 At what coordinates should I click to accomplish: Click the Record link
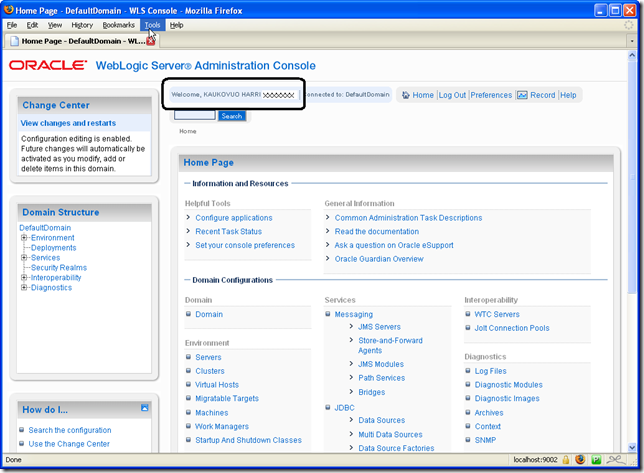click(x=543, y=95)
